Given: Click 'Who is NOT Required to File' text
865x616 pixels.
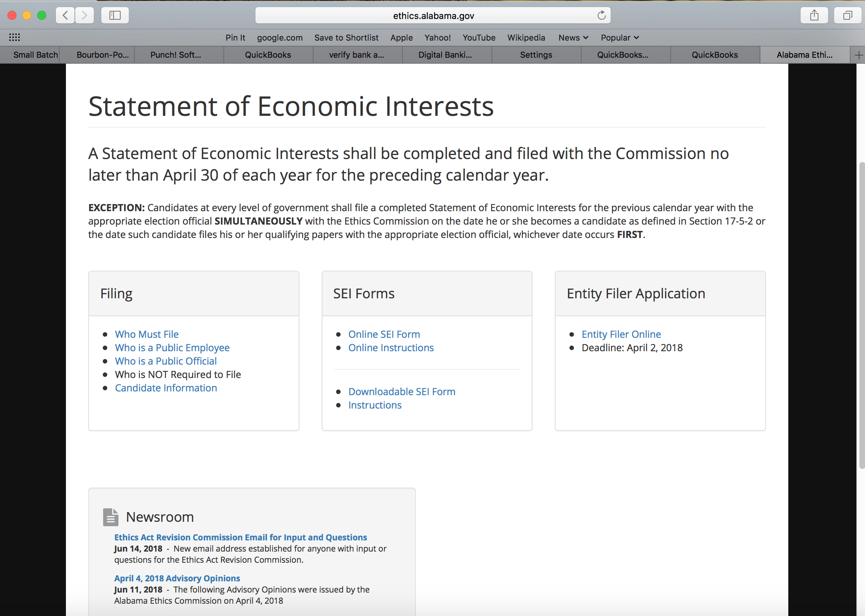Looking at the screenshot, I should (x=178, y=374).
